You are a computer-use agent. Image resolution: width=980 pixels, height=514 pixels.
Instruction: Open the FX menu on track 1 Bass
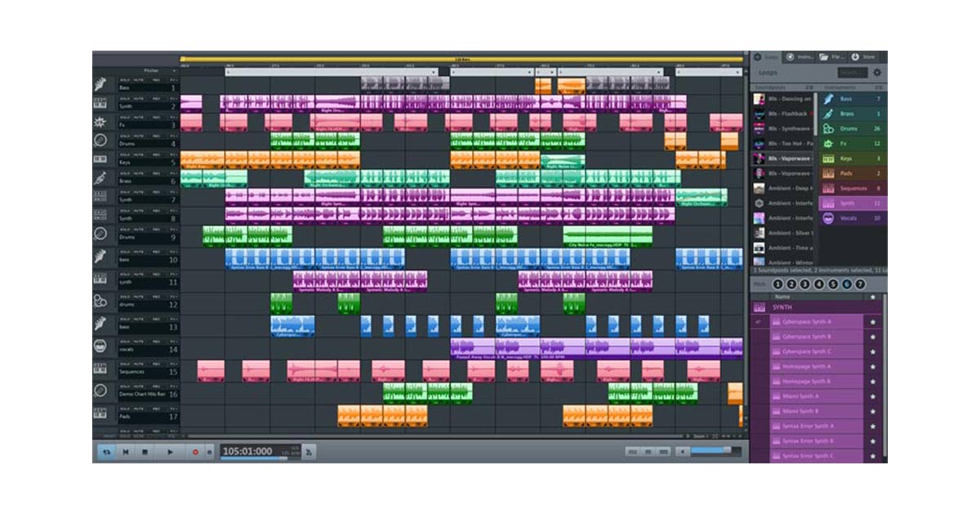[172, 80]
